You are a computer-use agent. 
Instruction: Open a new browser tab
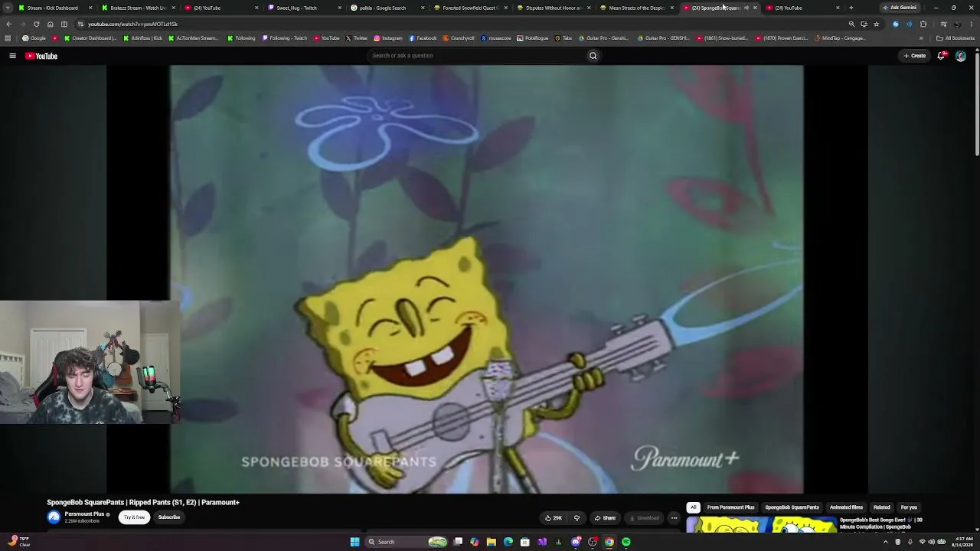851,8
